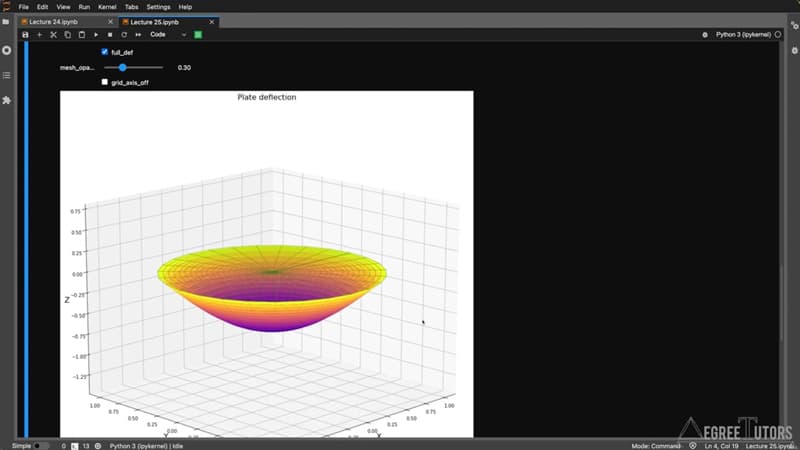Copy the selected cell
Image resolution: width=800 pixels, height=450 pixels.
[x=67, y=35]
